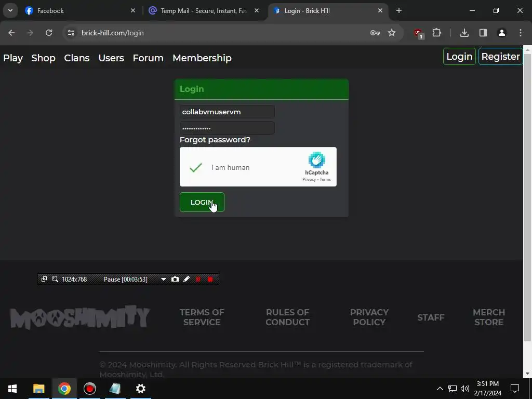
Task: Click the 'Forgot password?' link
Action: coord(215,140)
